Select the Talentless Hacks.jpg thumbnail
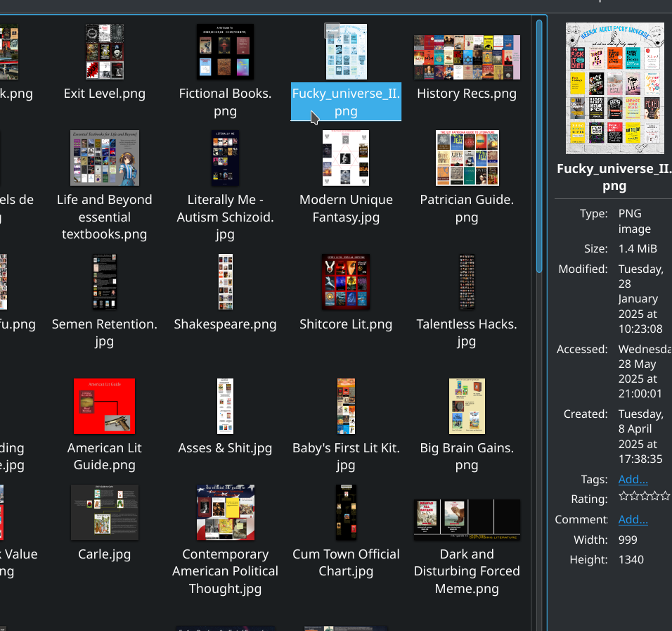Screen dimensions: 672x631 467,282
